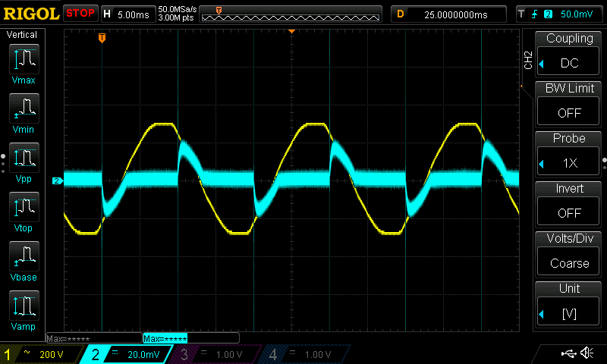
Task: Click the yellow Max=***** measurement box
Action: click(x=94, y=338)
